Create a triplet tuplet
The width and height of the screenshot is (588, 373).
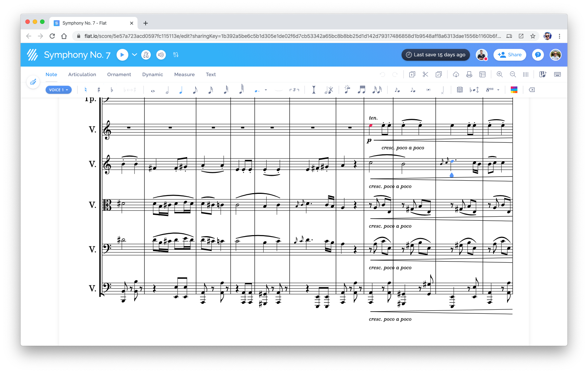click(x=294, y=90)
